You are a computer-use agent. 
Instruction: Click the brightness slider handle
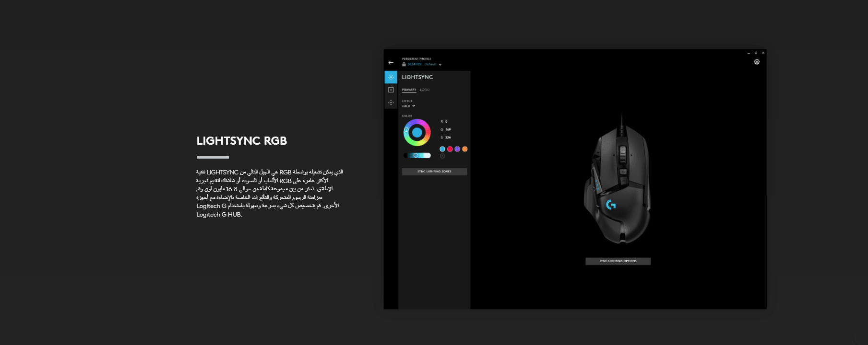click(416, 155)
